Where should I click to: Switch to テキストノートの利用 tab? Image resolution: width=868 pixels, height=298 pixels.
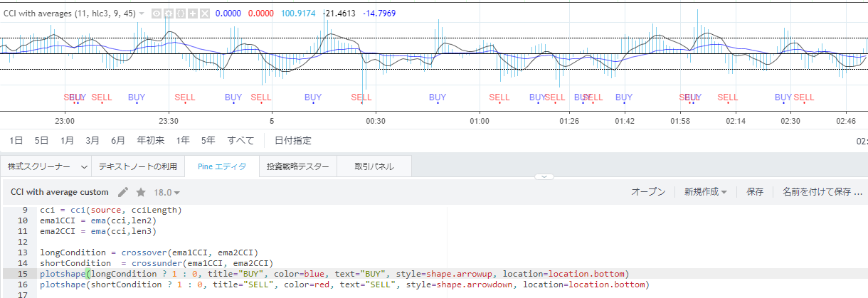[137, 166]
